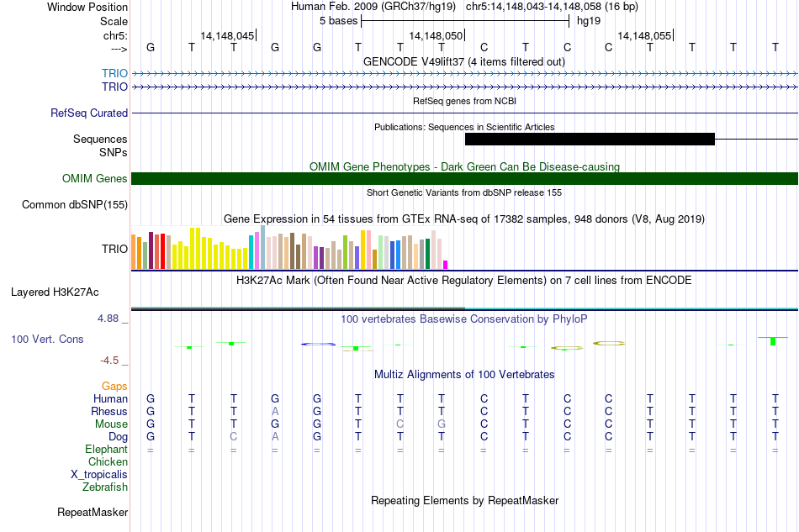The width and height of the screenshot is (799, 532).
Task: Open the GENCODE V49lift37 track title
Action: tap(464, 61)
